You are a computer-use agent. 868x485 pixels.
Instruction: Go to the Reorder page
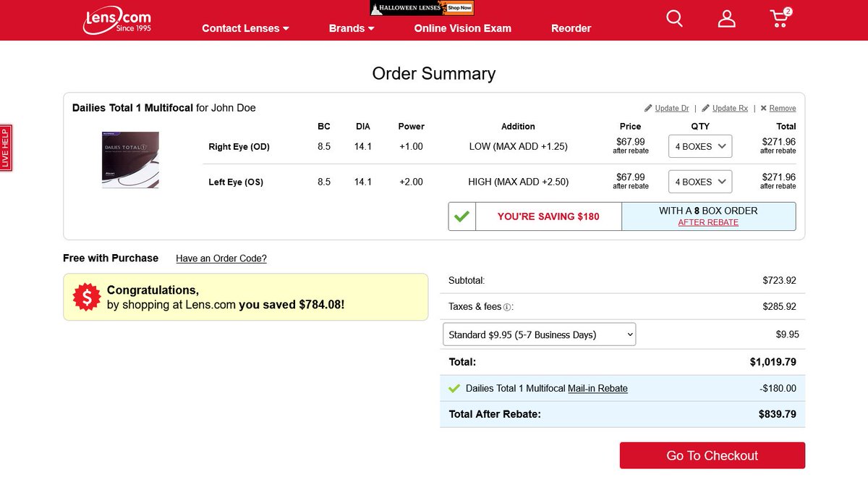pos(571,28)
